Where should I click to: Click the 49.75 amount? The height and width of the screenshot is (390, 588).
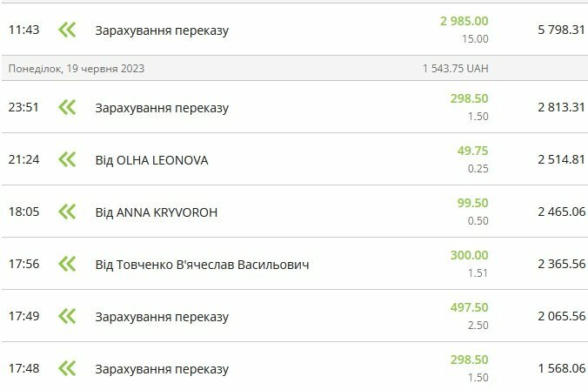tap(472, 151)
